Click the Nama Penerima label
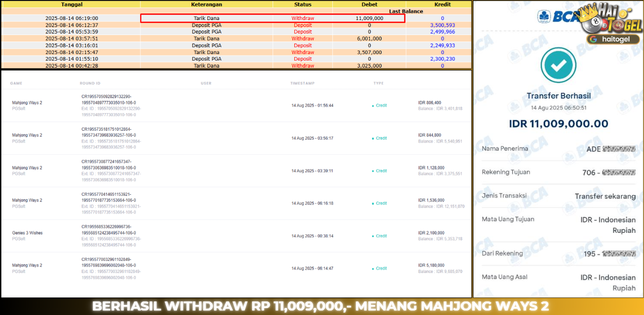 tap(505, 149)
